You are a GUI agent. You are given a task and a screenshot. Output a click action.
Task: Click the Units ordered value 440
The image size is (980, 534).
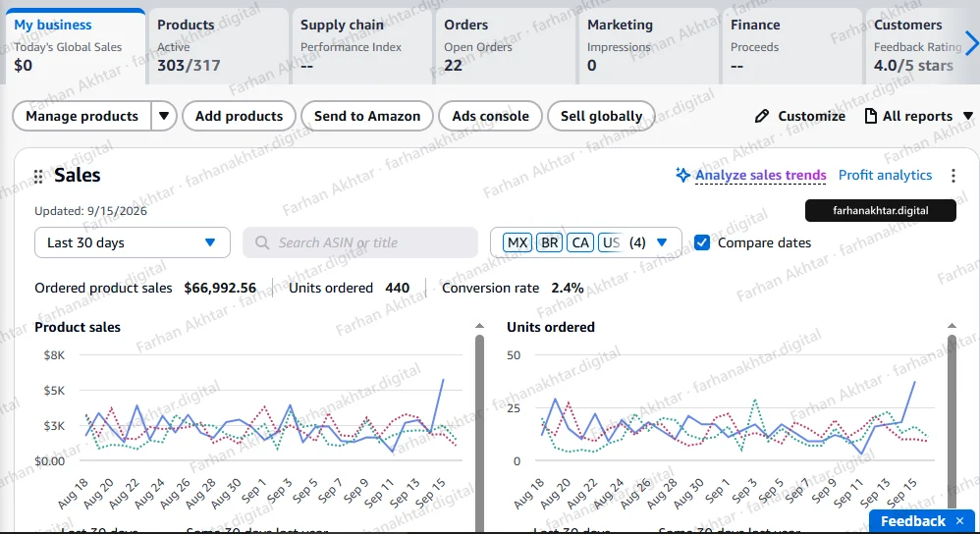pos(398,288)
